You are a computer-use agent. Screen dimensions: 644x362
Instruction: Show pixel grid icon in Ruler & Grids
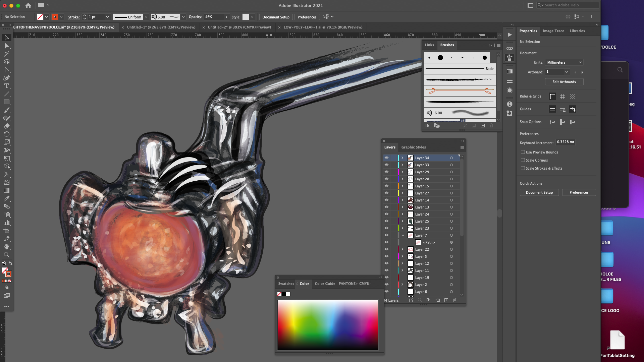573,97
